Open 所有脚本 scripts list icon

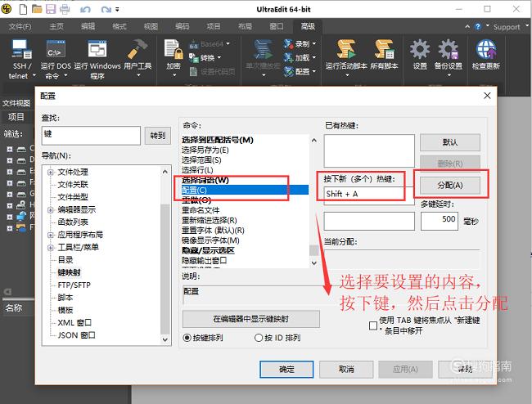click(384, 50)
